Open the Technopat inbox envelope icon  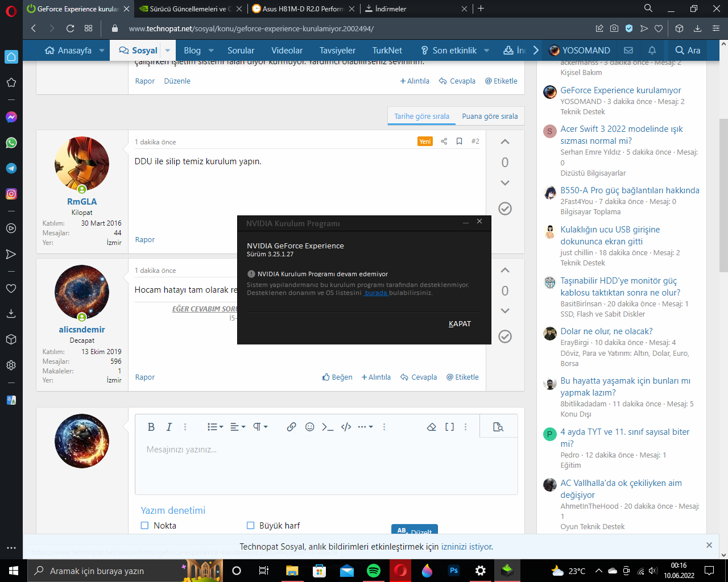click(628, 50)
